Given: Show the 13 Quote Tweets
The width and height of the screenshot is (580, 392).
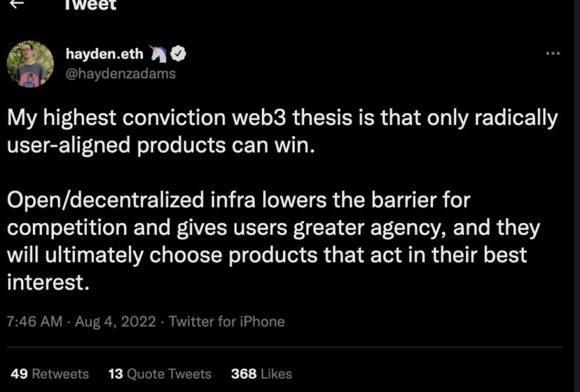Looking at the screenshot, I should click(160, 374).
